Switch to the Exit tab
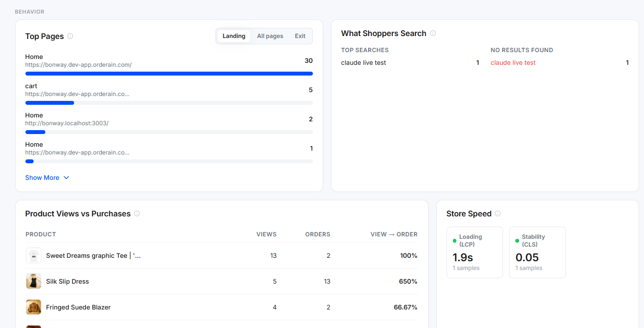This screenshot has width=644, height=328. (x=300, y=36)
